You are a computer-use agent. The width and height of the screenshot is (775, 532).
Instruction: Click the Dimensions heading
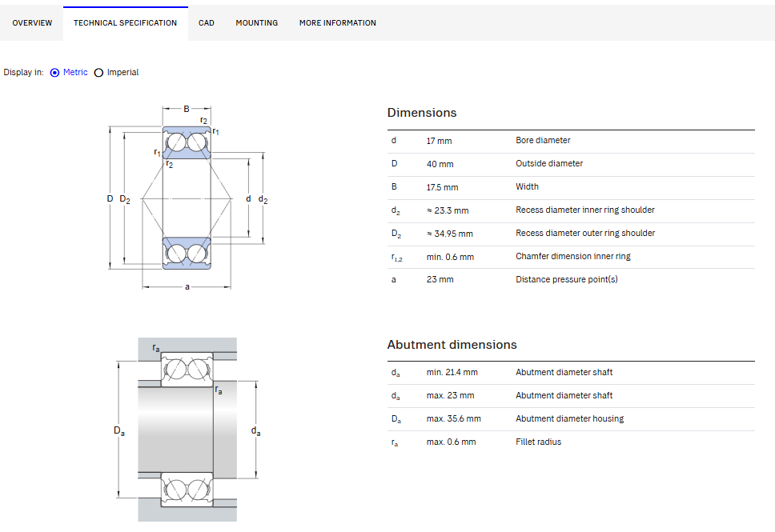pos(422,113)
